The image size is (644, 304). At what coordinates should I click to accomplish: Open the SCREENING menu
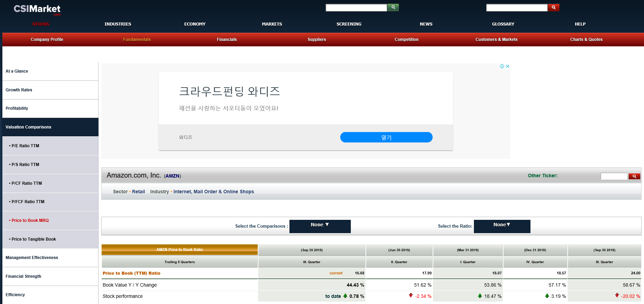pyautogui.click(x=349, y=24)
